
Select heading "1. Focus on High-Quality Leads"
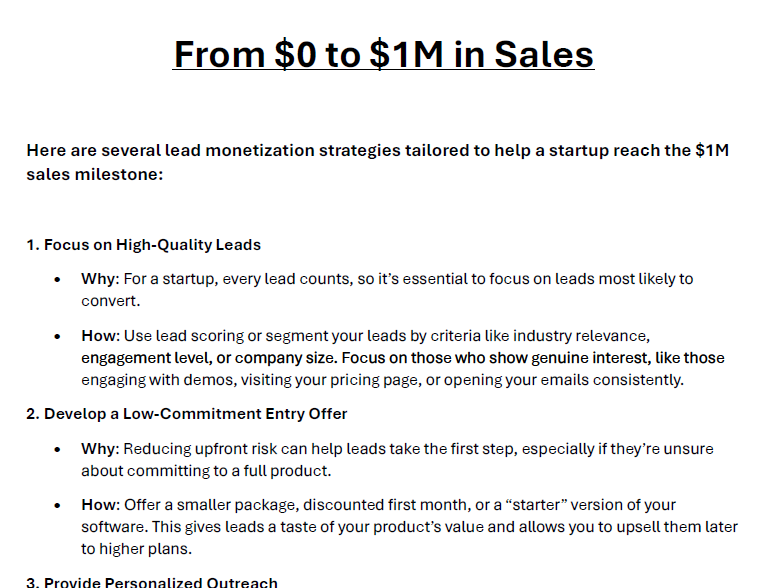point(143,244)
